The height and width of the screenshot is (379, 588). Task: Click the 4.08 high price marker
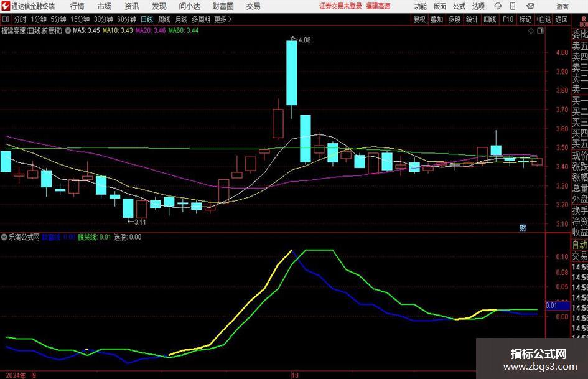[304, 40]
